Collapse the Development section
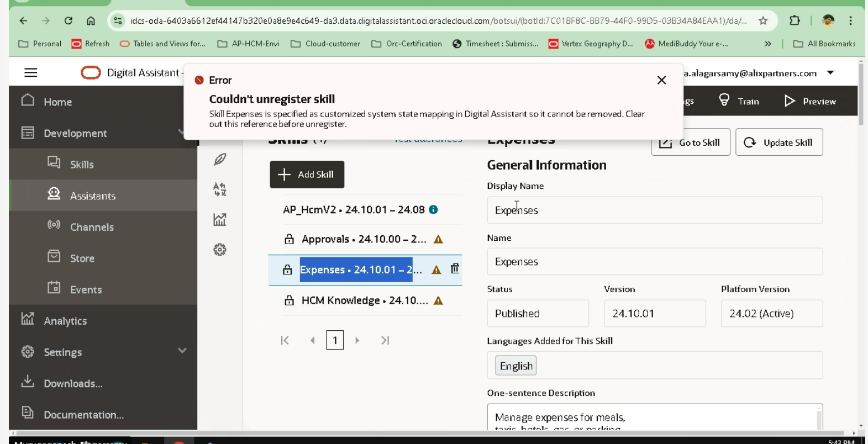 pyautogui.click(x=180, y=132)
